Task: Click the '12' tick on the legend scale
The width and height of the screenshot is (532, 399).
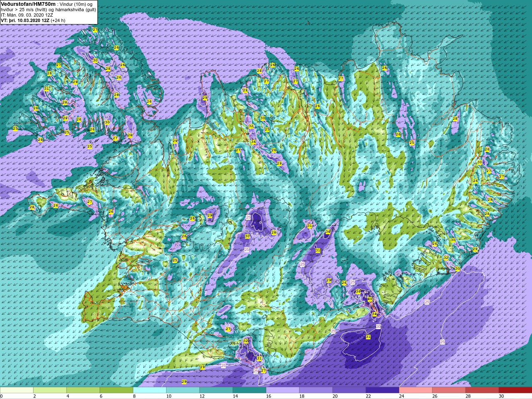Action: click(202, 396)
